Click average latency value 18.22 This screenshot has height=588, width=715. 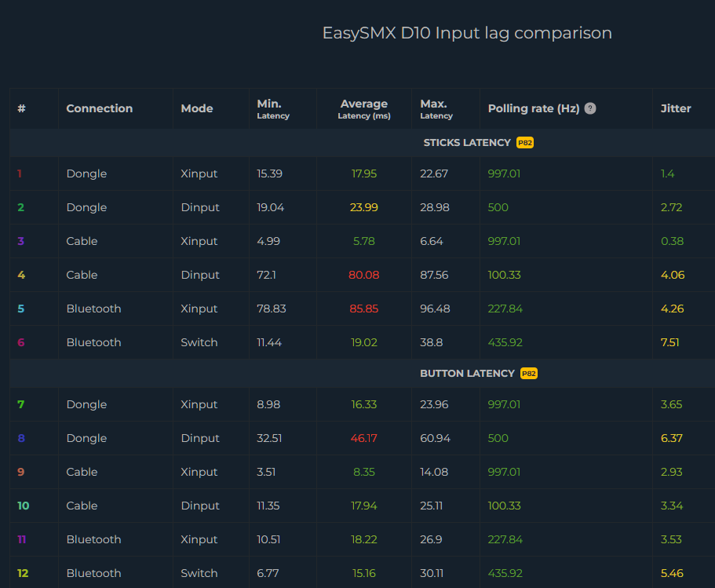point(364,539)
